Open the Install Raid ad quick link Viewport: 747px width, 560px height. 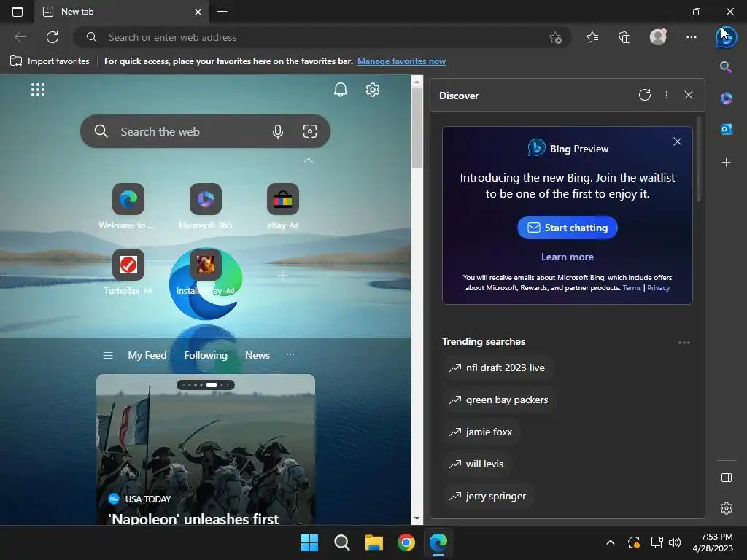click(x=205, y=272)
